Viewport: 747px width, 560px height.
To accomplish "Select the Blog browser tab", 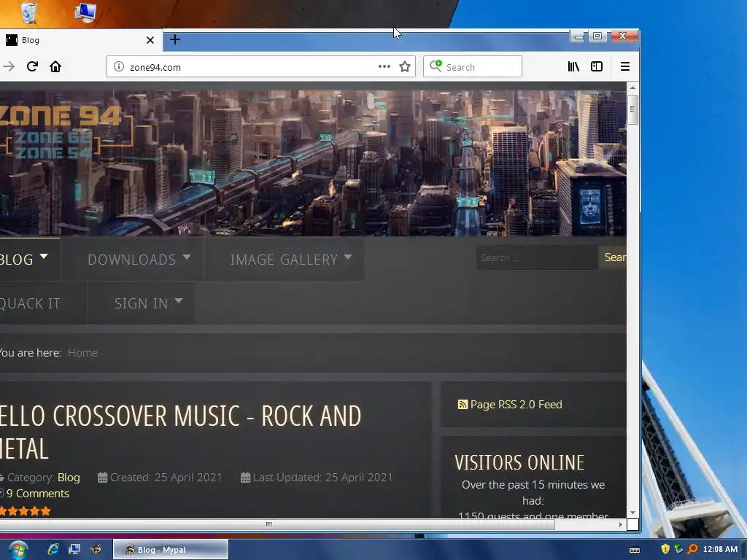I will point(81,40).
